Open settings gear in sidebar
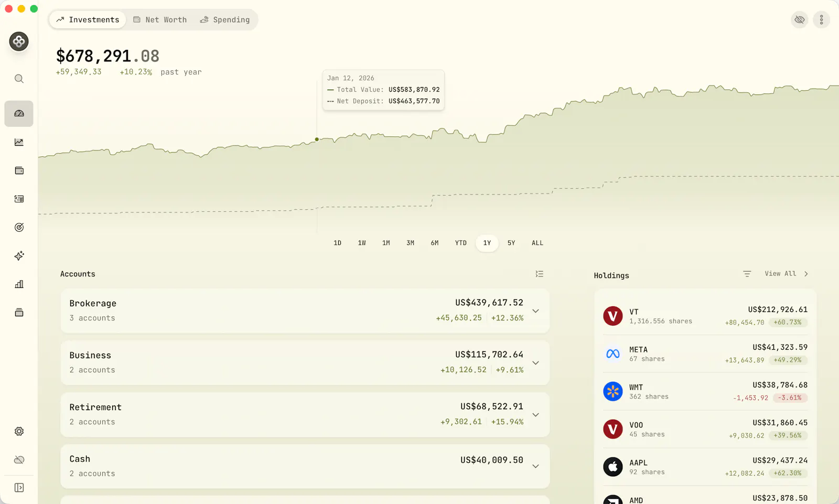Viewport: 839px width, 504px height. coord(19,431)
